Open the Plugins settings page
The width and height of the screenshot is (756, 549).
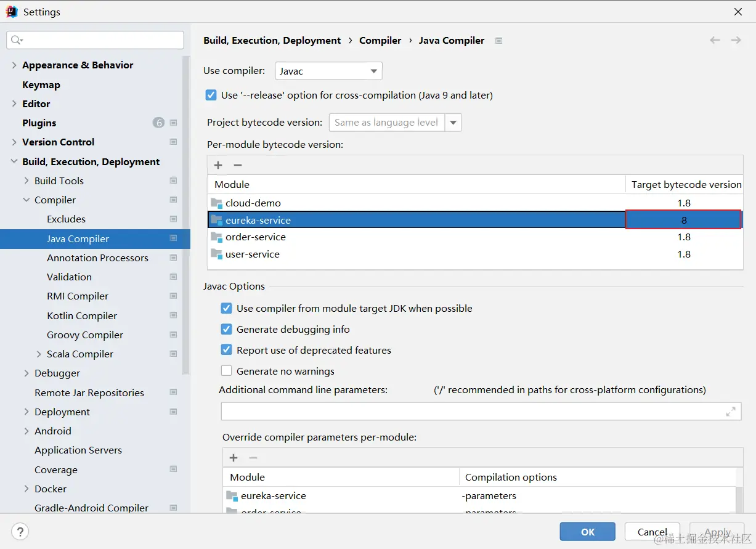click(x=39, y=123)
